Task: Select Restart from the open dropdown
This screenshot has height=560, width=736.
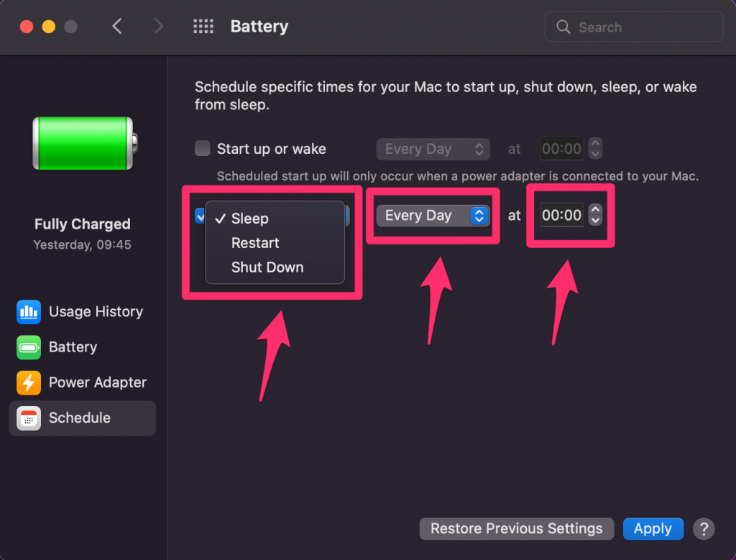Action: (254, 243)
